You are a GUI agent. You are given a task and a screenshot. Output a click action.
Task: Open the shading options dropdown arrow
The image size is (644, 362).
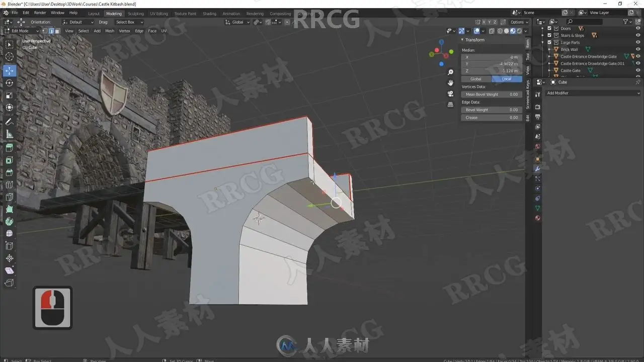[x=526, y=31]
